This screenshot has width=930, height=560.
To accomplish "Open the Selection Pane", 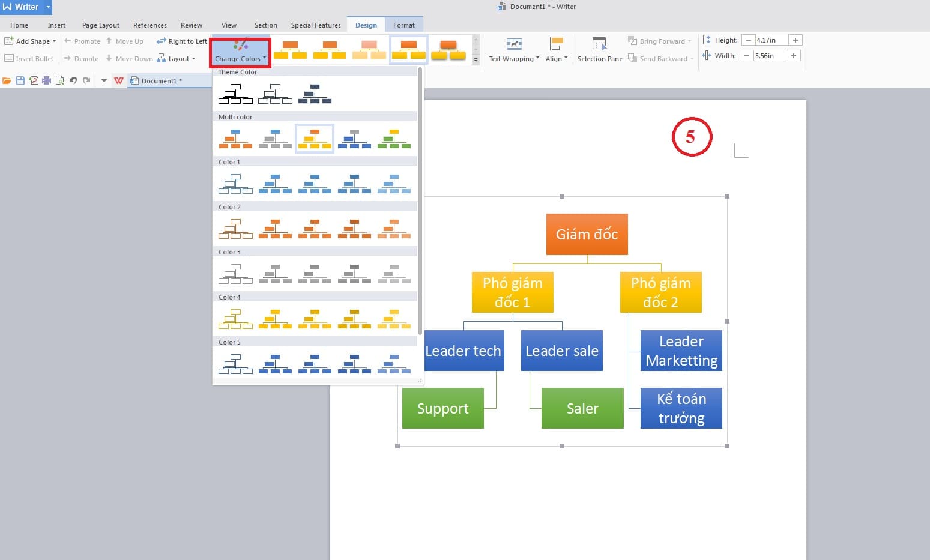I will click(x=600, y=51).
